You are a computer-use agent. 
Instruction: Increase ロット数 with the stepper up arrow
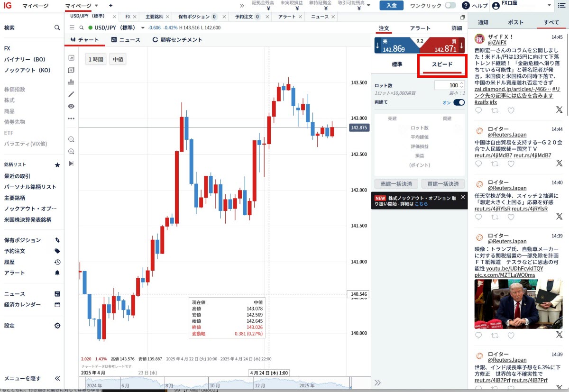(x=461, y=83)
